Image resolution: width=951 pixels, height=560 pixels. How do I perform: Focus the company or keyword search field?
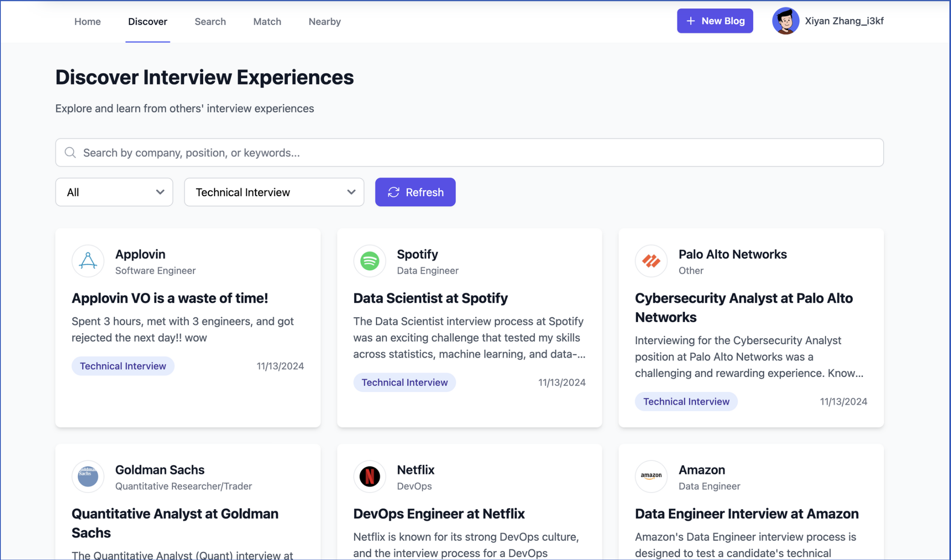(469, 153)
